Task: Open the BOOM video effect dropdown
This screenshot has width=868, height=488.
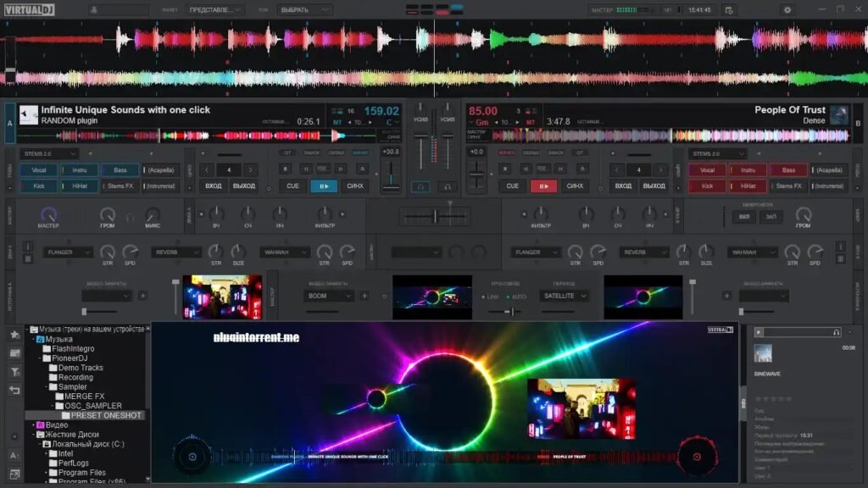Action: (329, 296)
